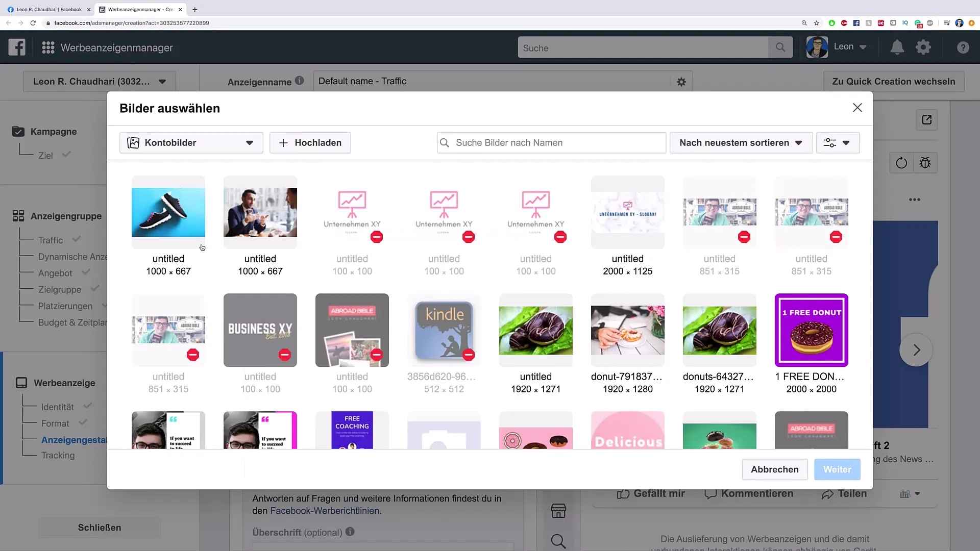
Task: Open the help question mark icon
Action: coord(963,47)
